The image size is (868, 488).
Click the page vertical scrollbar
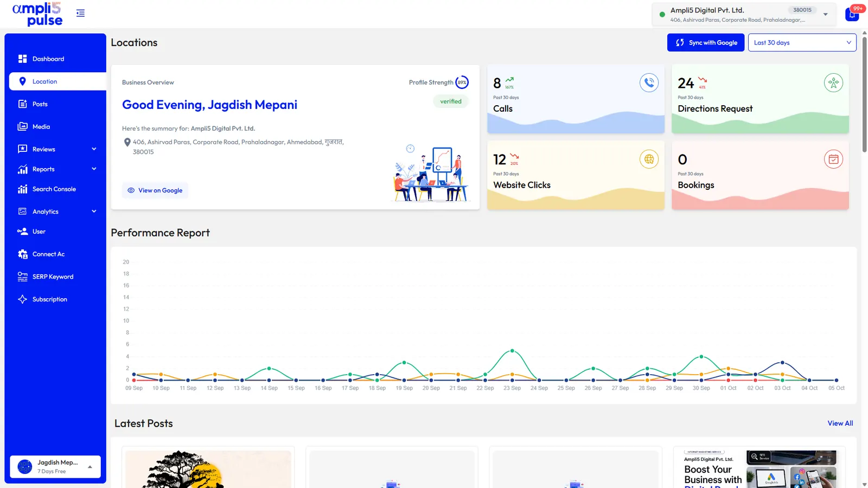[x=864, y=95]
